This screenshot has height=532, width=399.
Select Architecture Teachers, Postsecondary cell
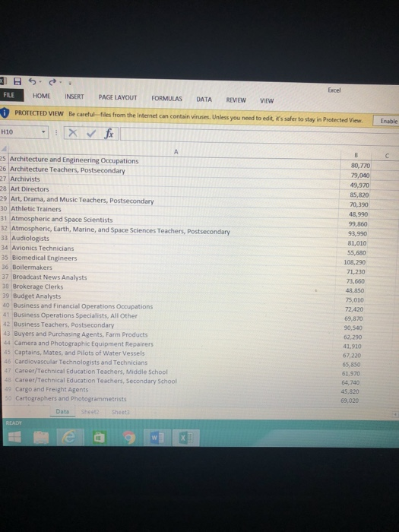[174, 171]
